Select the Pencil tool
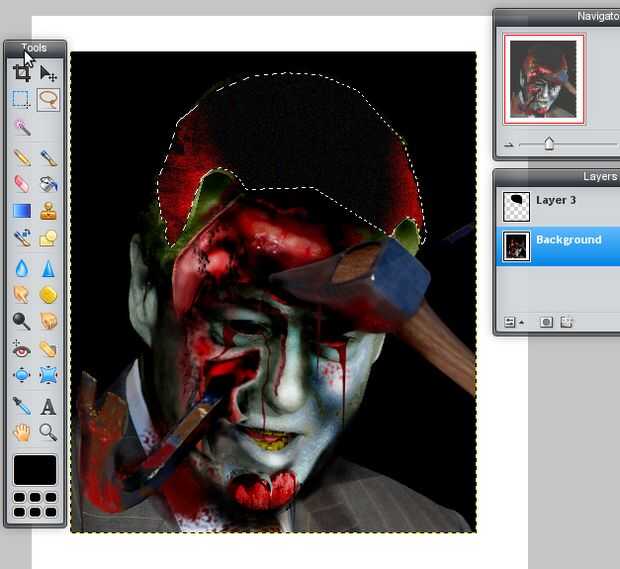This screenshot has width=620, height=569. [21, 157]
